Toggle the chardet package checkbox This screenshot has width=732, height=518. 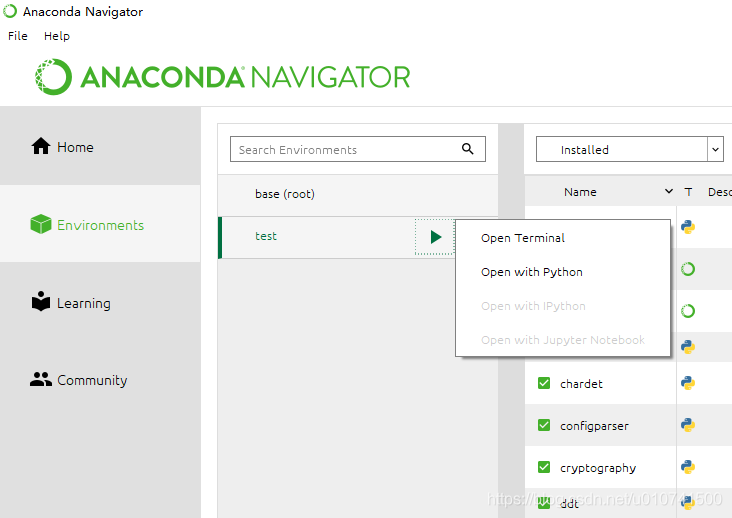coord(544,383)
